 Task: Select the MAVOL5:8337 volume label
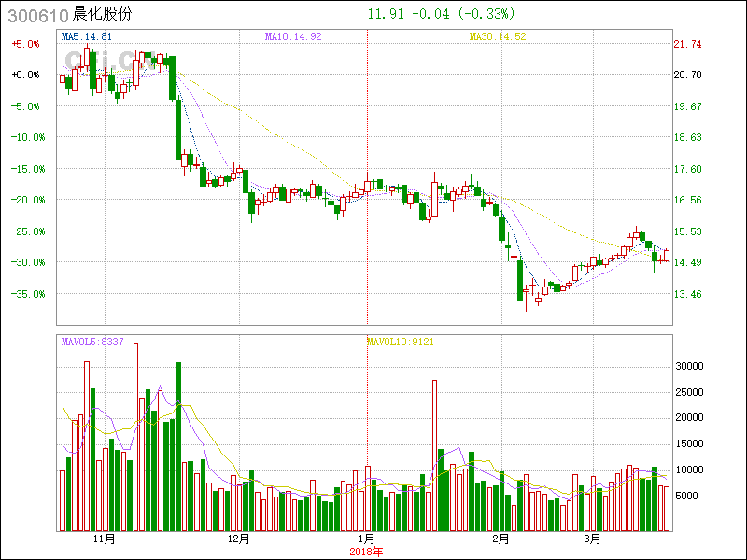92,342
